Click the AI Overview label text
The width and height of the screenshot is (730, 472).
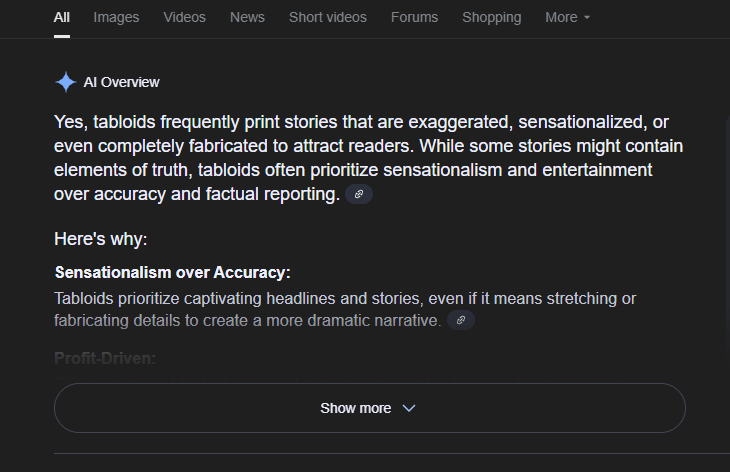click(122, 82)
